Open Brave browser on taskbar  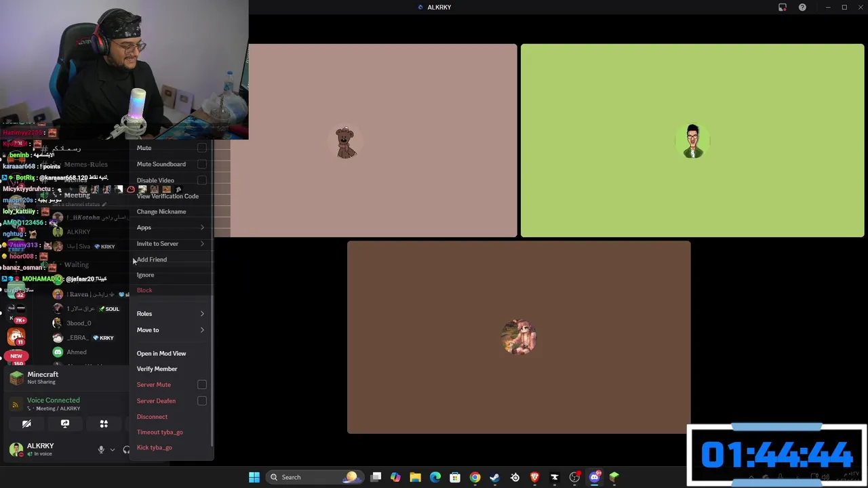(534, 477)
